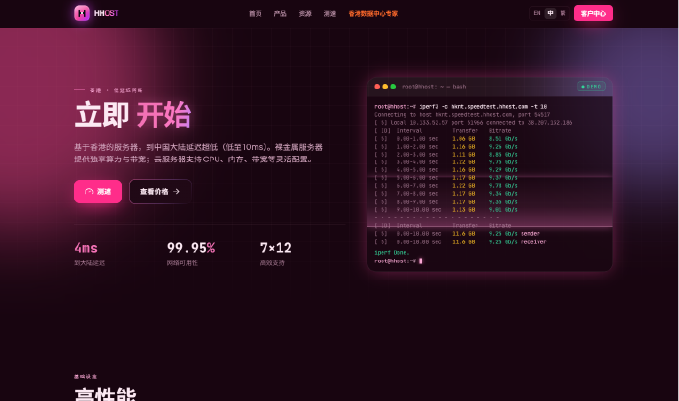The height and width of the screenshot is (401, 679).
Task: Click the receiver summary row in terminal
Action: pos(460,242)
